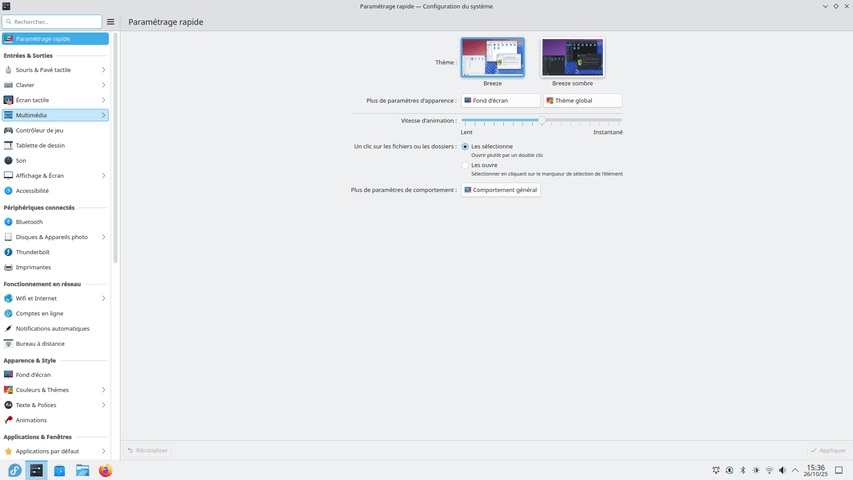Open the Applications par défaut entry
This screenshot has height=480, width=853.
coord(55,451)
